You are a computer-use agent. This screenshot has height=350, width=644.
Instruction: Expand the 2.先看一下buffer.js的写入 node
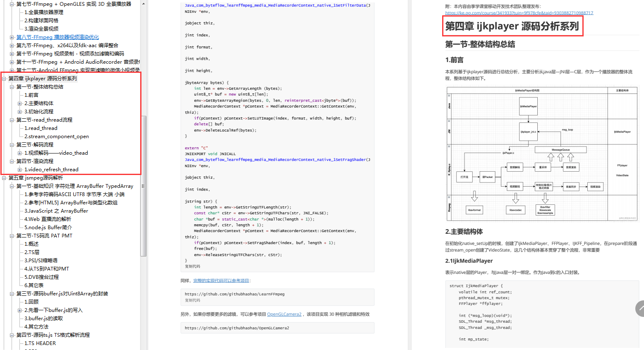[20, 310]
